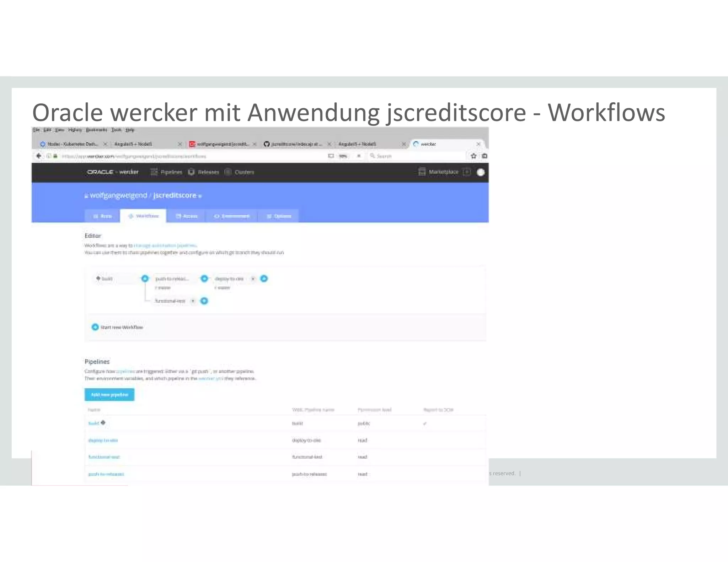Click the Pipelines icon in top navigation
Viewport: 728px width, 562px height.
tap(154, 172)
